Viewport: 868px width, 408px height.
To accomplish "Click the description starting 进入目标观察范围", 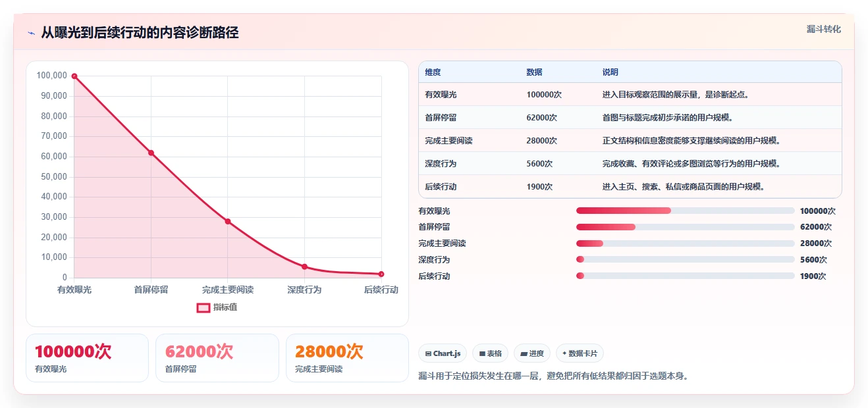I will click(676, 95).
